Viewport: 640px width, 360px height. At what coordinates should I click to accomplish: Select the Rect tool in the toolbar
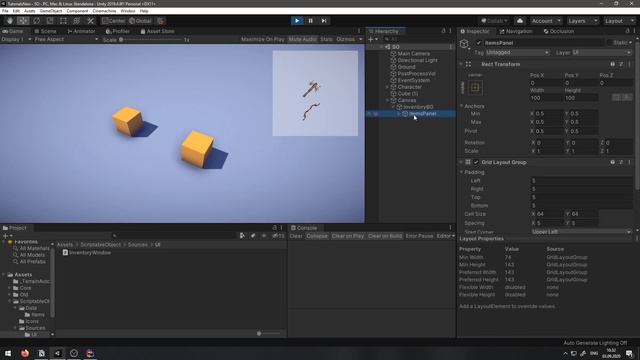pos(63,21)
